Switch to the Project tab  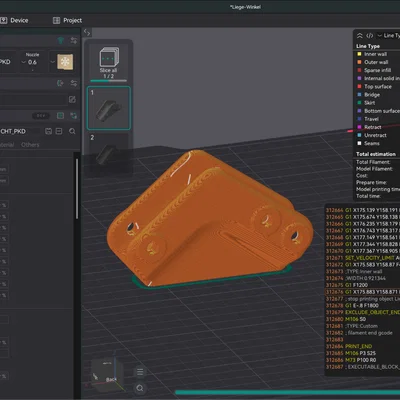pos(67,20)
